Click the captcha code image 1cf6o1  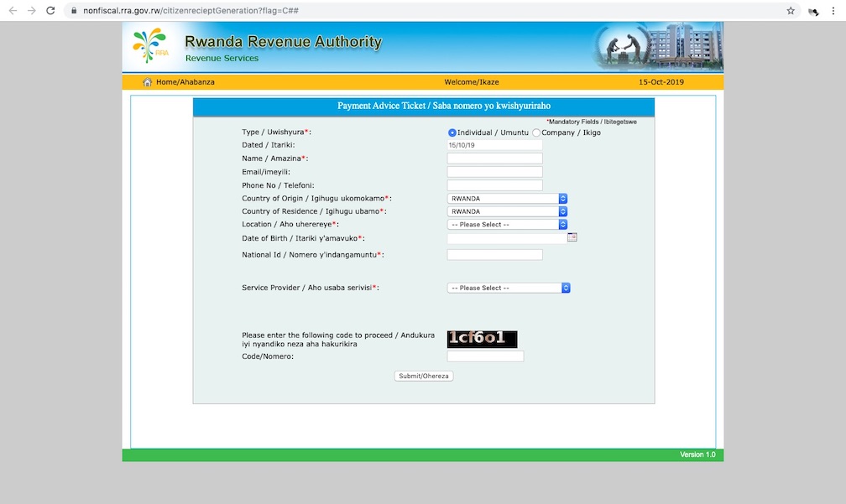(x=483, y=339)
